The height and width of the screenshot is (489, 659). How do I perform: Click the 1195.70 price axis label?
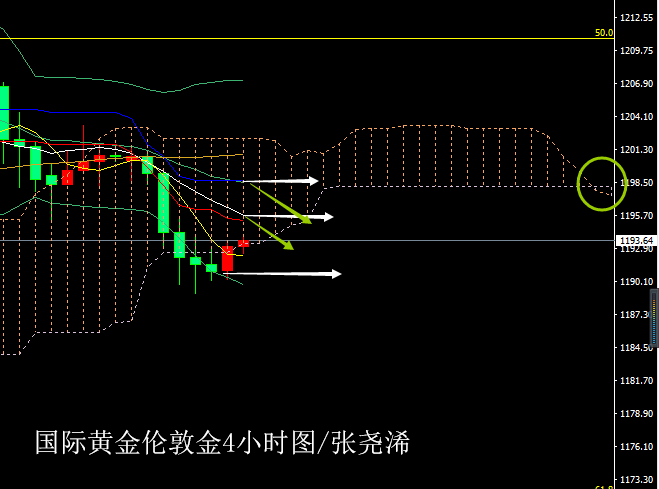[x=637, y=216]
